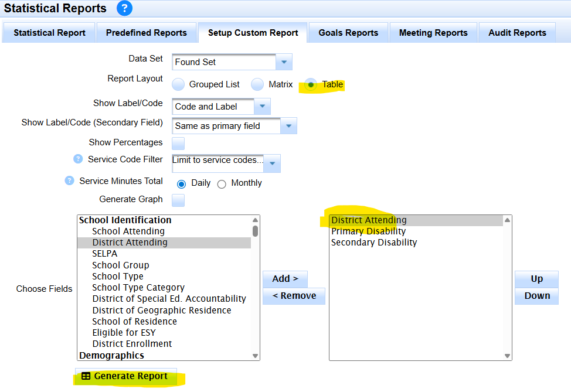Select Monthly service minutes total

222,183
